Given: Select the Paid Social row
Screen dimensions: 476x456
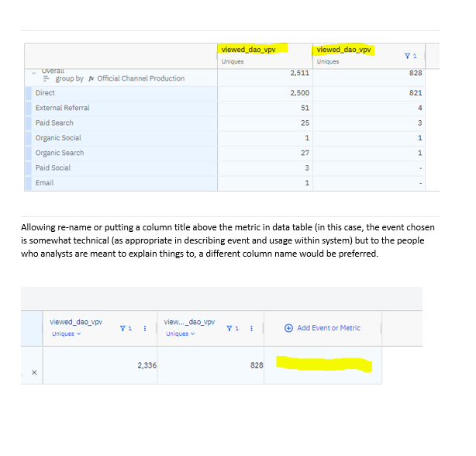Looking at the screenshot, I should [122, 168].
